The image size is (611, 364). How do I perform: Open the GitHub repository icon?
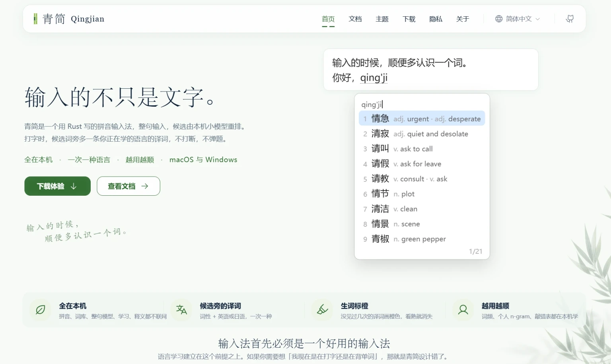(x=570, y=19)
